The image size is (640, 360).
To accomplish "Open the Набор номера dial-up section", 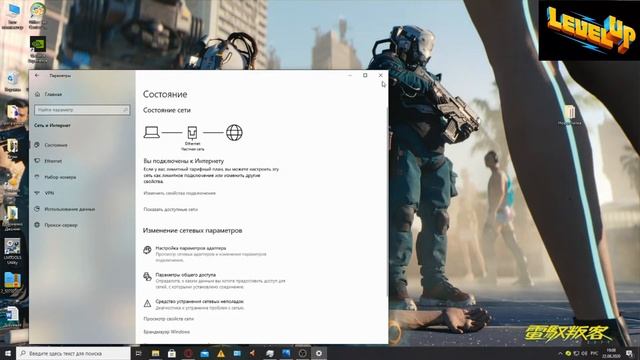I will 56,177.
